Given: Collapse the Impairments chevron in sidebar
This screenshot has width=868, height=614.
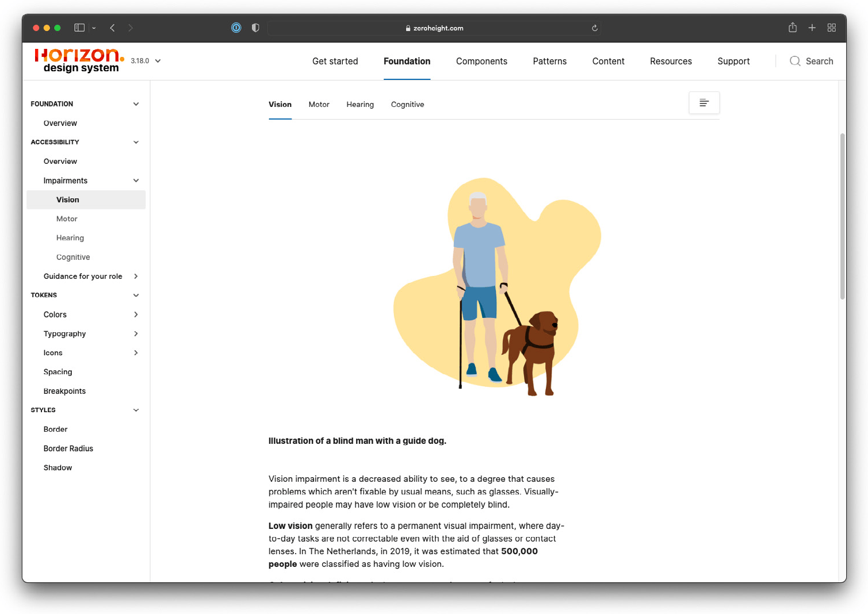Looking at the screenshot, I should (136, 181).
